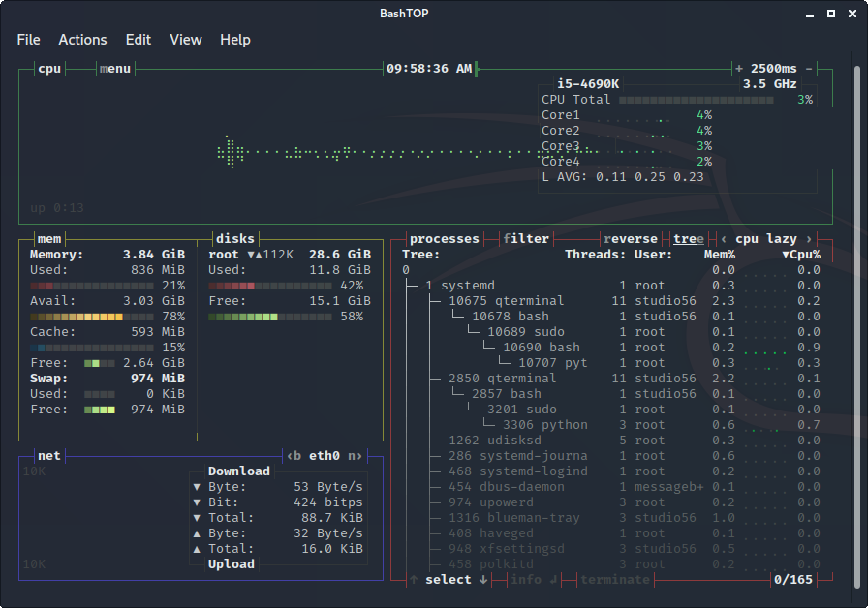Open the Actions menu
868x608 pixels.
tap(82, 40)
